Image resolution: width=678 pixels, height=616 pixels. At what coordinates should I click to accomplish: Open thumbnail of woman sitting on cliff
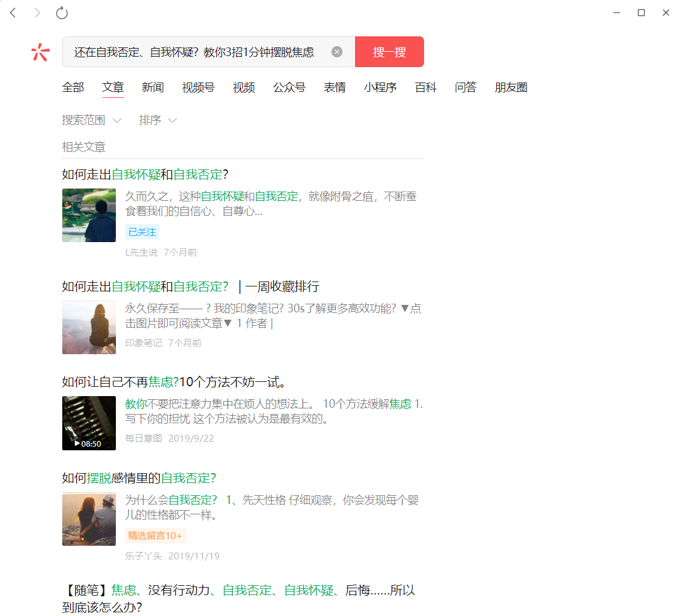(89, 327)
